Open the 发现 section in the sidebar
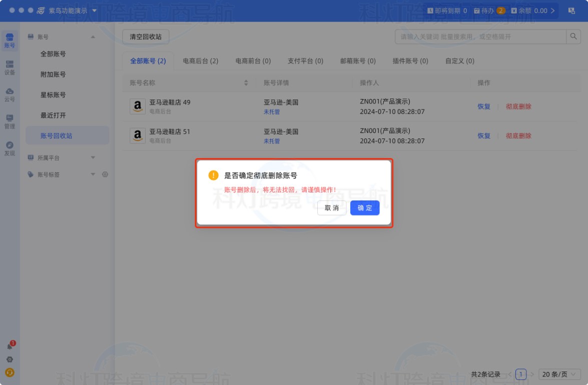Viewport: 588px width, 385px height. click(x=9, y=146)
